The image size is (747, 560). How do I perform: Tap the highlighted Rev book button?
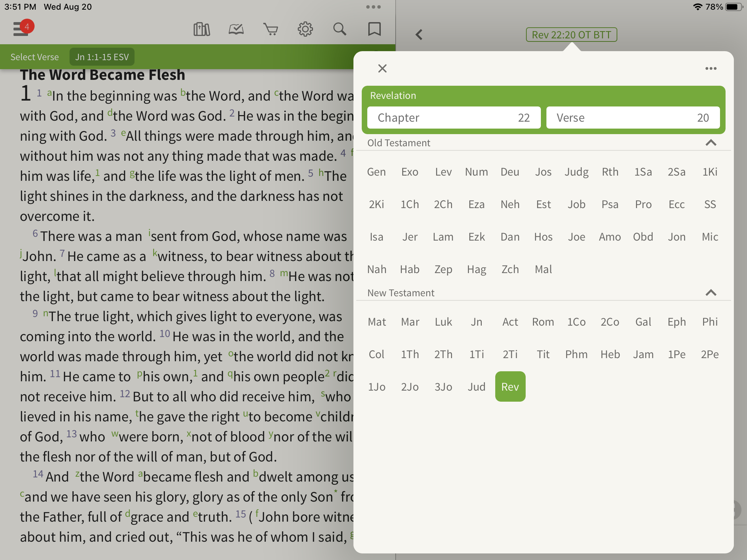pos(510,386)
